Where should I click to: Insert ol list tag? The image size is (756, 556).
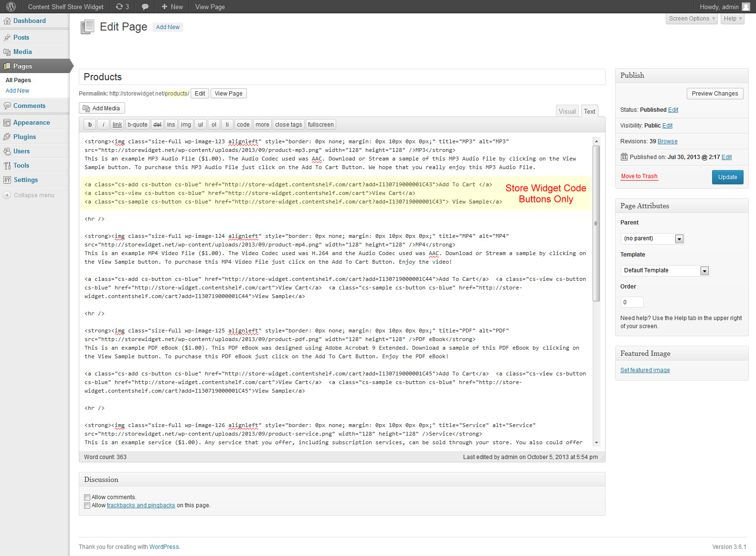(x=214, y=125)
